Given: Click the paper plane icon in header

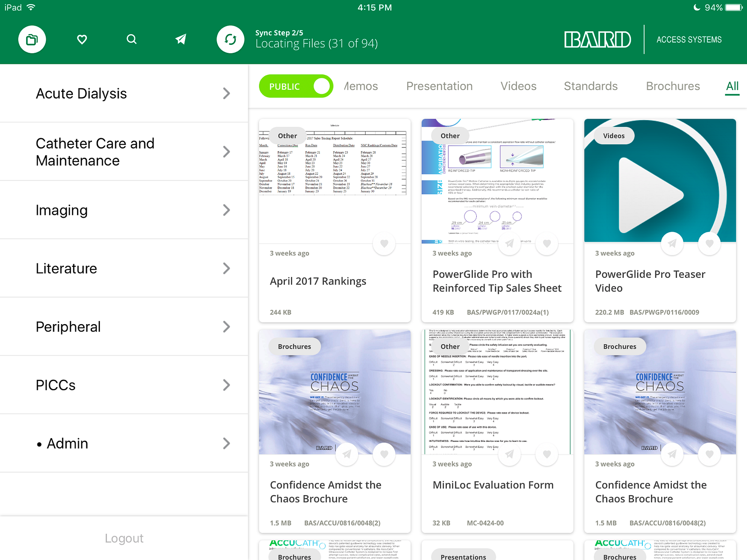Looking at the screenshot, I should coord(181,39).
